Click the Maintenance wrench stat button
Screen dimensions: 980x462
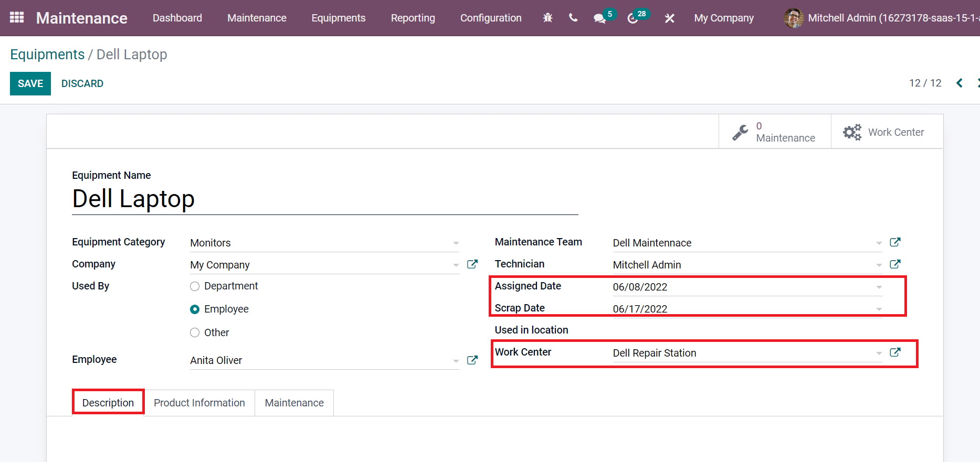[x=775, y=132]
